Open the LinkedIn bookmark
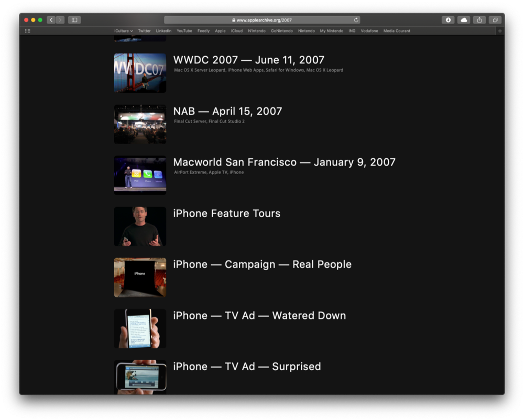524x420 pixels. pos(163,31)
